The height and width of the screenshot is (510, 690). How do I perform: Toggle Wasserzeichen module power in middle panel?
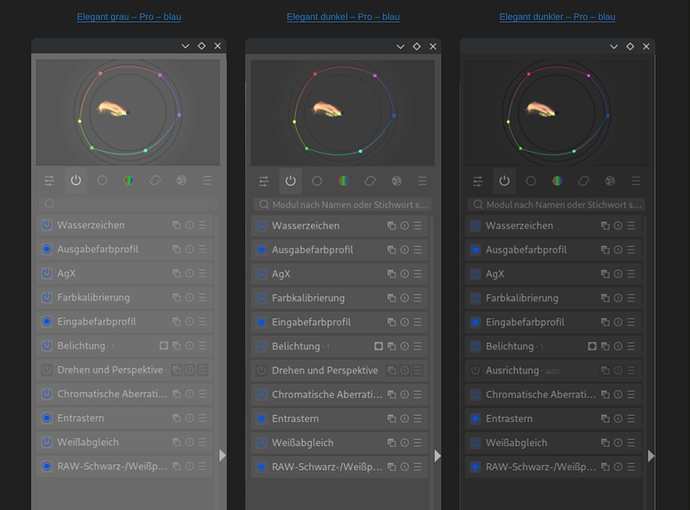[x=261, y=226]
